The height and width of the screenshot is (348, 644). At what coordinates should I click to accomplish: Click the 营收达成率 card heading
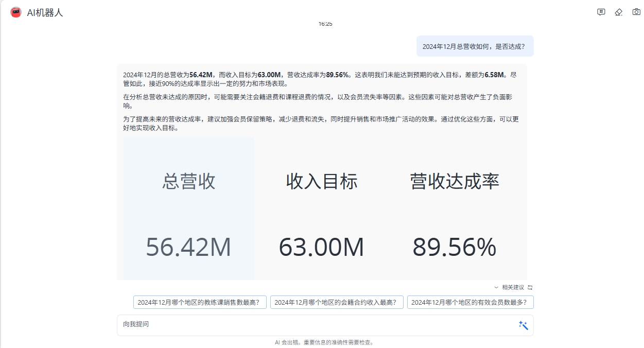click(x=455, y=181)
